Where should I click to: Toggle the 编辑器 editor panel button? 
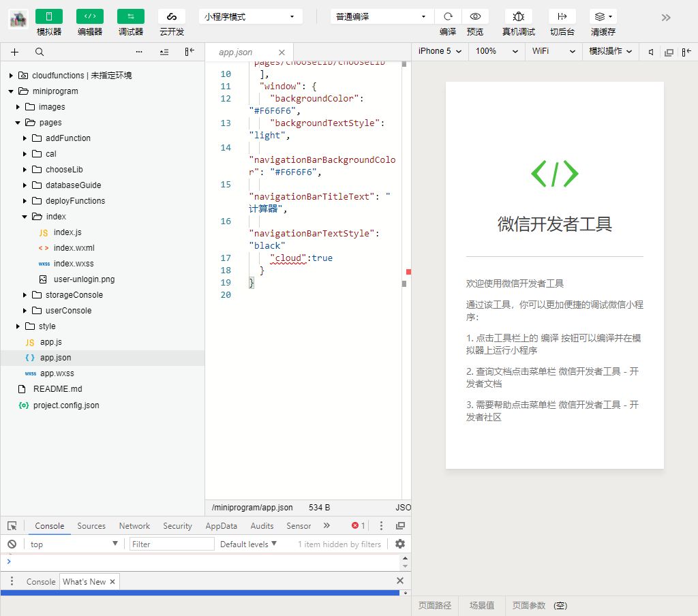tap(90, 16)
